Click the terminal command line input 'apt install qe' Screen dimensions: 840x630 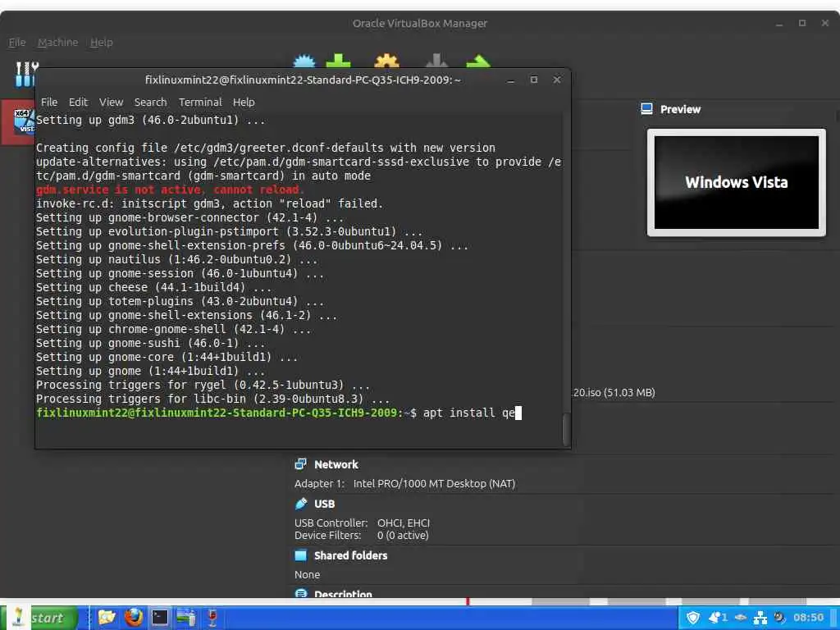tap(468, 413)
